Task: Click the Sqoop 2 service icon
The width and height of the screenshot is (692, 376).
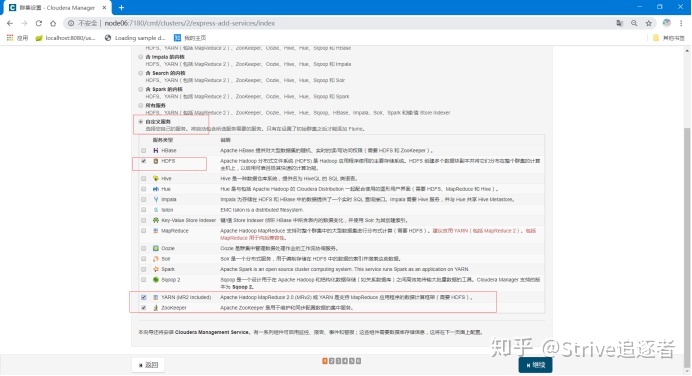Action: (x=155, y=280)
